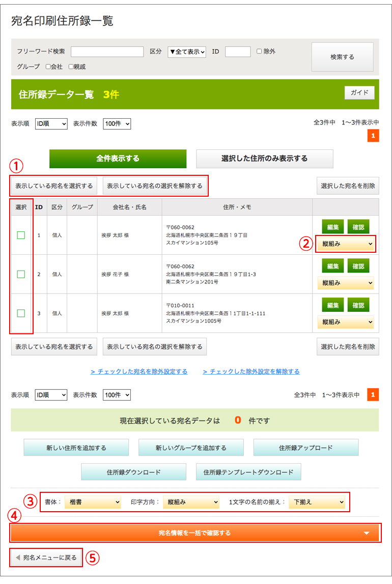Screen dimensions: 392x584
Task: Click the チェックした除外設定を解除する link
Action: click(251, 371)
